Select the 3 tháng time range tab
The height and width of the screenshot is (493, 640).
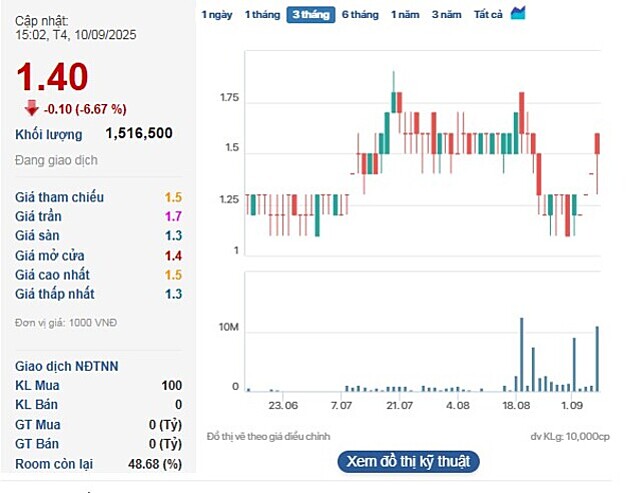pos(311,15)
